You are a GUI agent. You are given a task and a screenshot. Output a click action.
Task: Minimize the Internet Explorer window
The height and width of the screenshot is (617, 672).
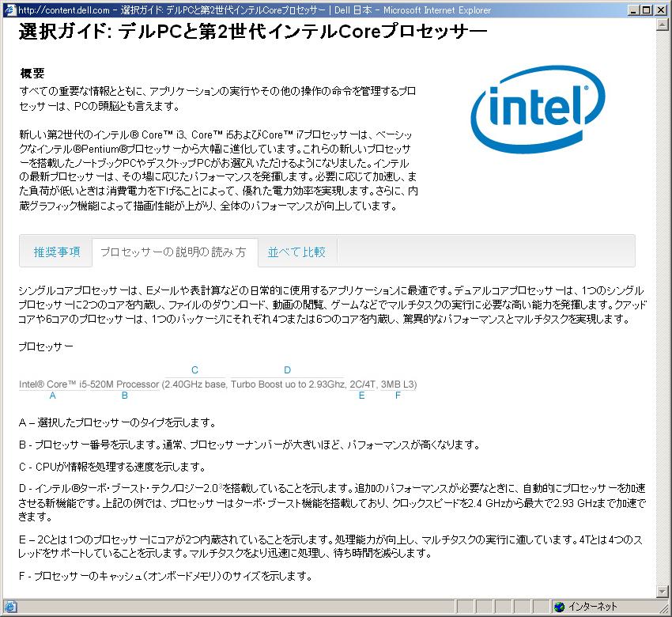[635, 9]
